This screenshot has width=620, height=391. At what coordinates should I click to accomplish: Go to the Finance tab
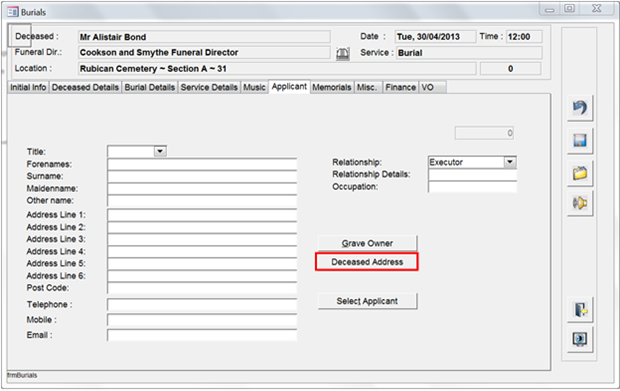click(400, 87)
